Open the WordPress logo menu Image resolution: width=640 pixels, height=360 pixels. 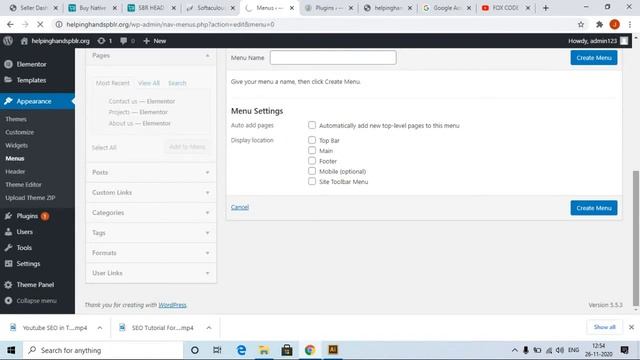coord(8,41)
